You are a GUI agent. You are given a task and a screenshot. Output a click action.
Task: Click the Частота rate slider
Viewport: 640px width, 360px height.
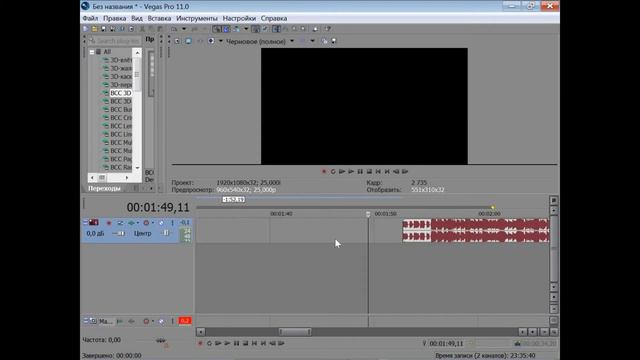160,340
